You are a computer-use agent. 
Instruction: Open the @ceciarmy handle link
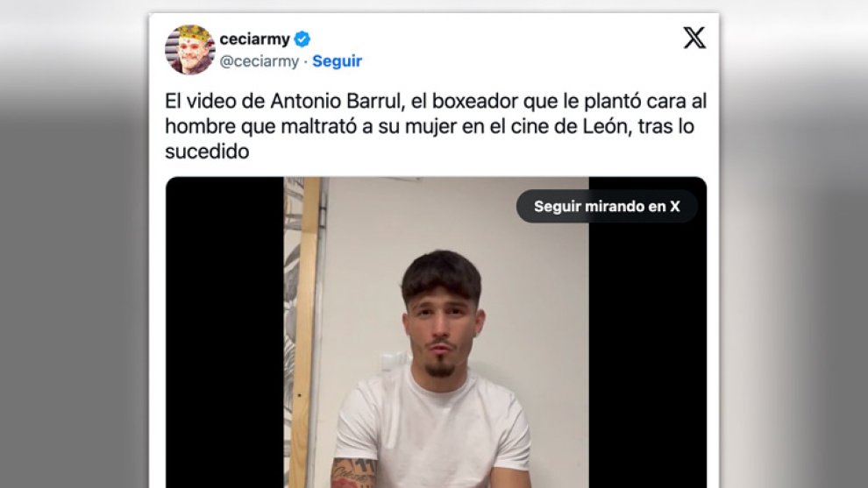(259, 60)
